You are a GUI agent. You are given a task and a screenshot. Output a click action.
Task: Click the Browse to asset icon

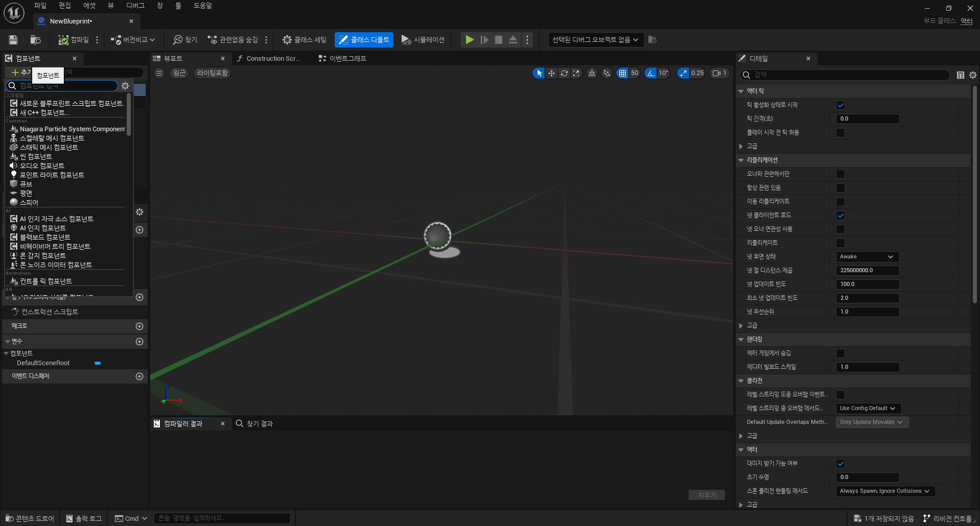(x=35, y=40)
